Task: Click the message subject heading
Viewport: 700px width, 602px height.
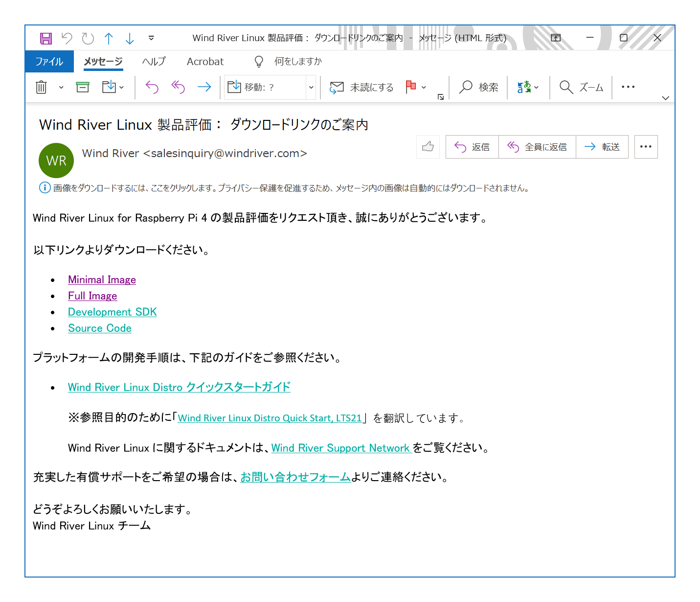Action: click(x=203, y=125)
